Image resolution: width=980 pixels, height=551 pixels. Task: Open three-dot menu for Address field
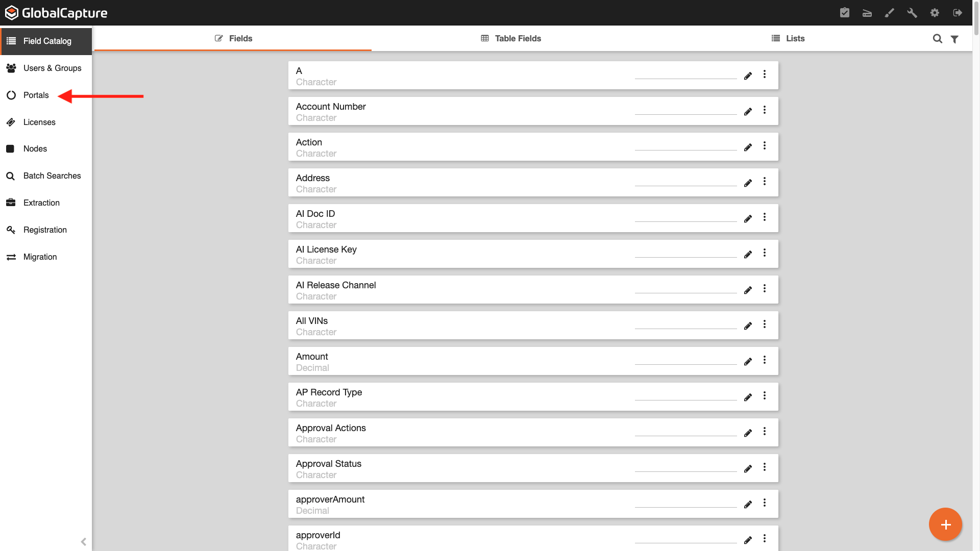765,182
